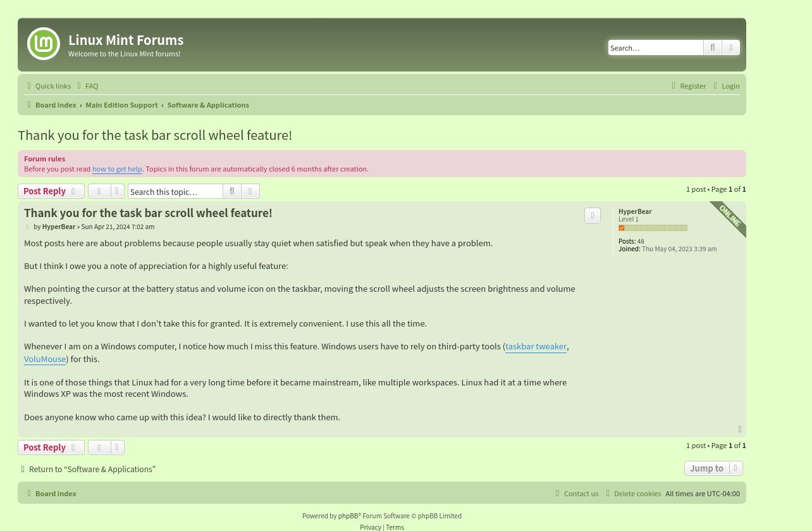Click the header search magnifier button
Image resolution: width=812 pixels, height=531 pixels.
713,47
